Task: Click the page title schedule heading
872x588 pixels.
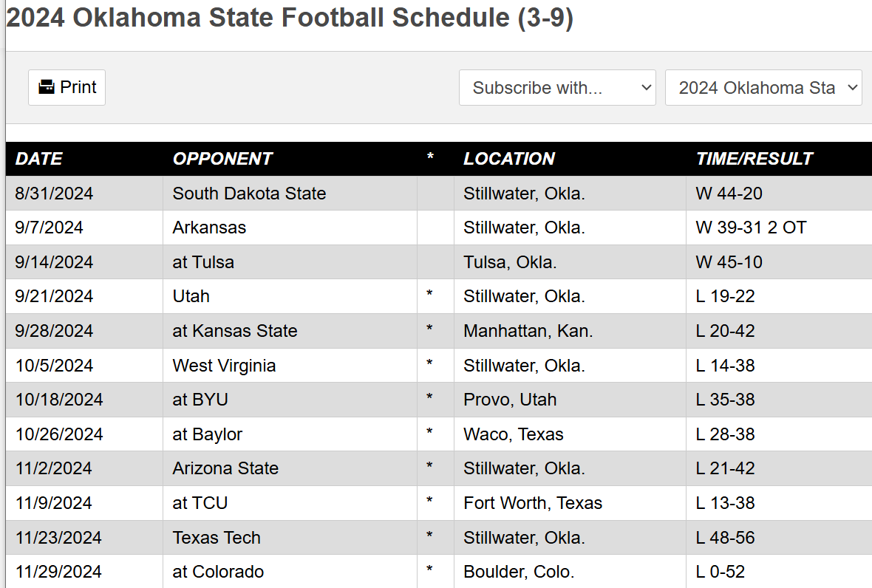Action: pos(290,18)
